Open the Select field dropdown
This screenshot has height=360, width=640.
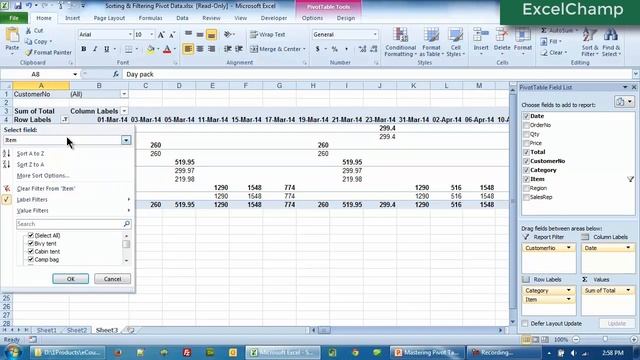pyautogui.click(x=126, y=140)
